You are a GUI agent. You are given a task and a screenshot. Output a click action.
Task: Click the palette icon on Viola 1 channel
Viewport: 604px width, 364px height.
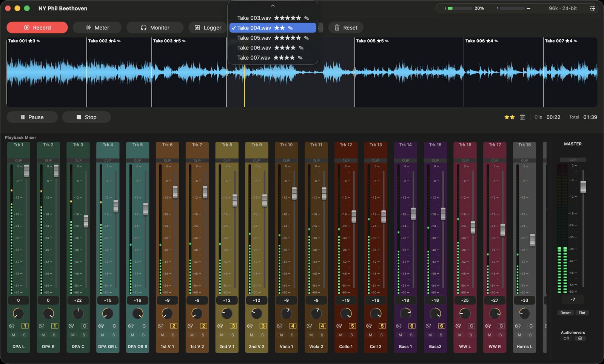(x=280, y=326)
